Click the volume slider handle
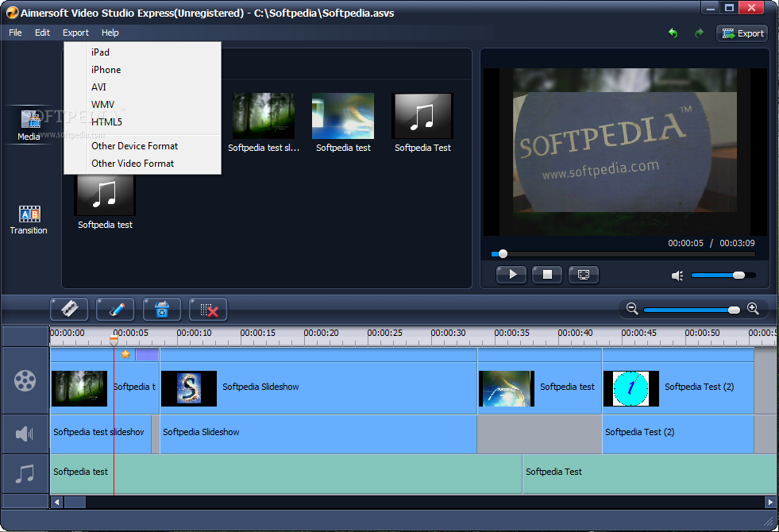The image size is (779, 532). (x=739, y=276)
